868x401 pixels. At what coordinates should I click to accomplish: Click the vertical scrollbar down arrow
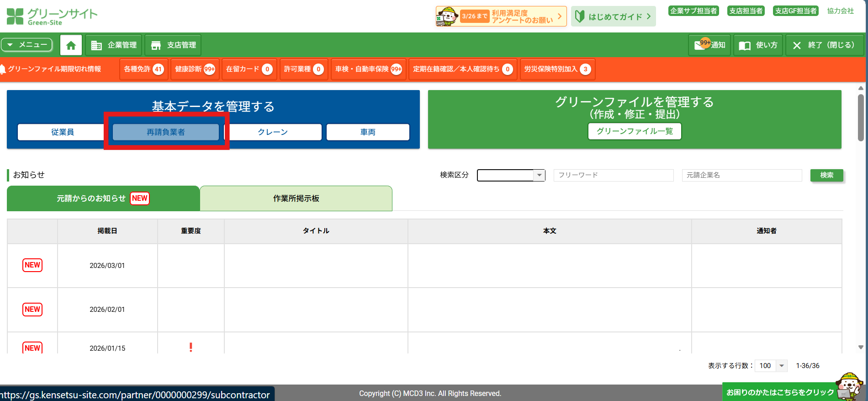pos(861,348)
